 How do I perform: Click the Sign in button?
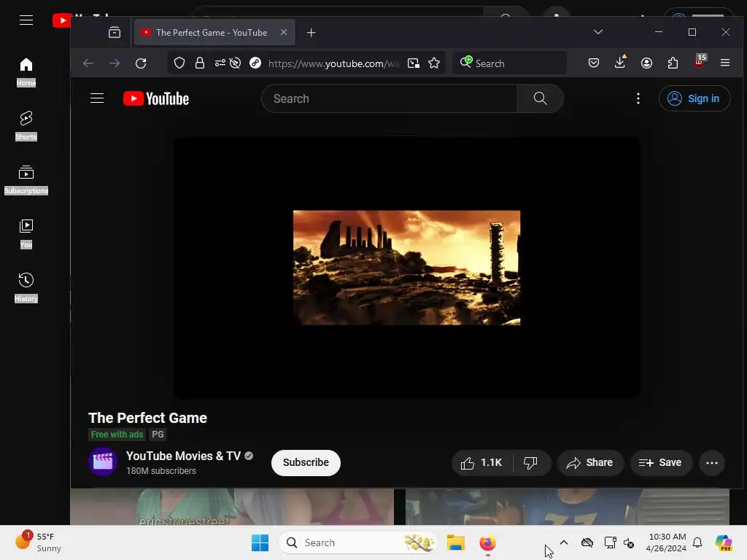pyautogui.click(x=694, y=98)
